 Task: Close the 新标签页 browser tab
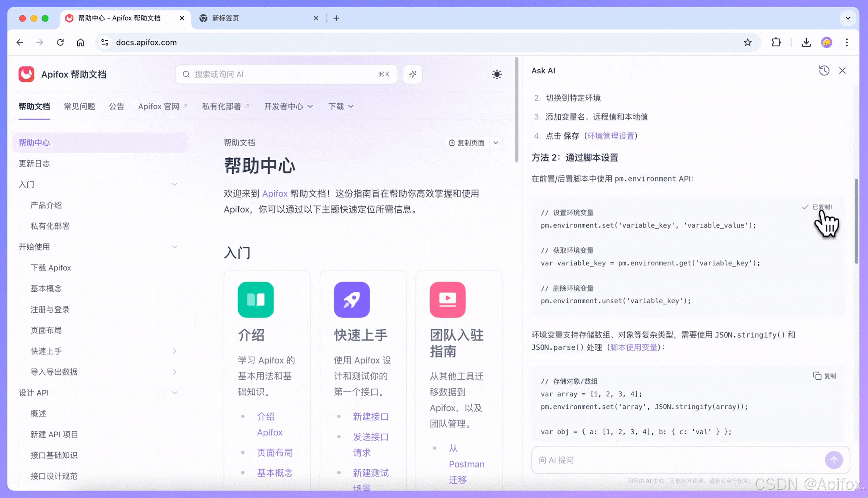[316, 18]
